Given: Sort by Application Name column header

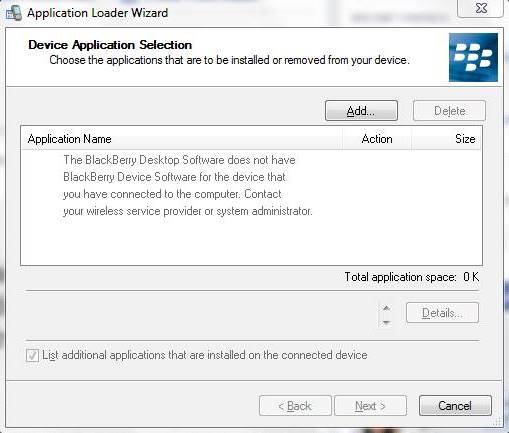Looking at the screenshot, I should tap(182, 139).
